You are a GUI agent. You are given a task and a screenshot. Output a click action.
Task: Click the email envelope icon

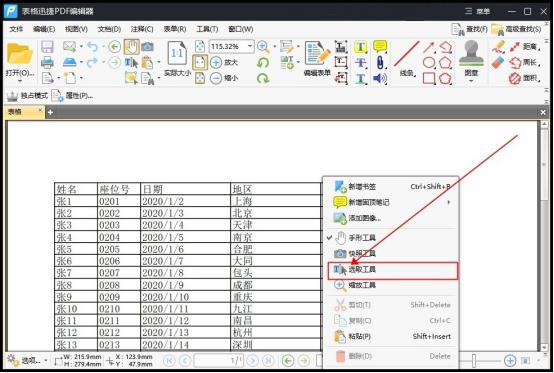tap(70, 46)
